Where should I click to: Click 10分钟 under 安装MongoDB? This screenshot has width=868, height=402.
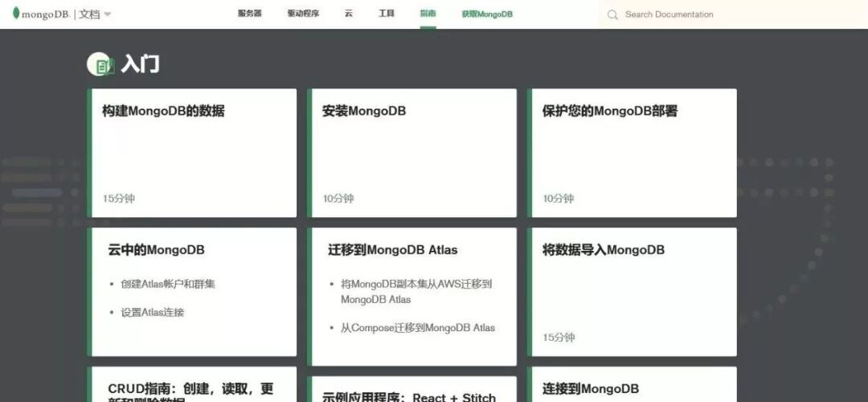tap(338, 199)
